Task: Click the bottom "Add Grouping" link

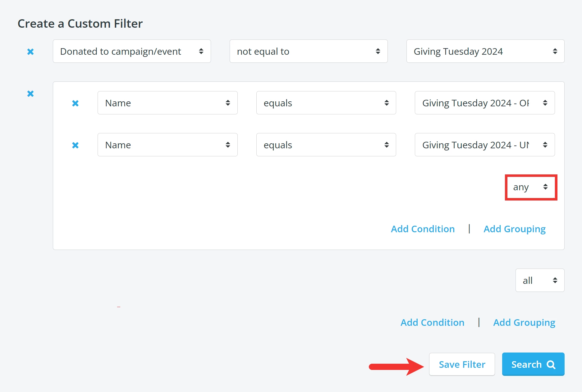Action: pyautogui.click(x=524, y=322)
